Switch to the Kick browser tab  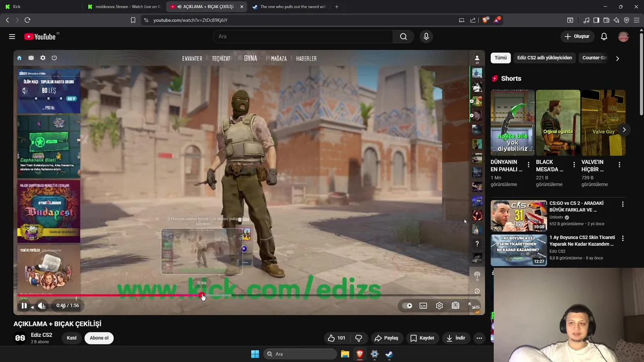point(40,7)
